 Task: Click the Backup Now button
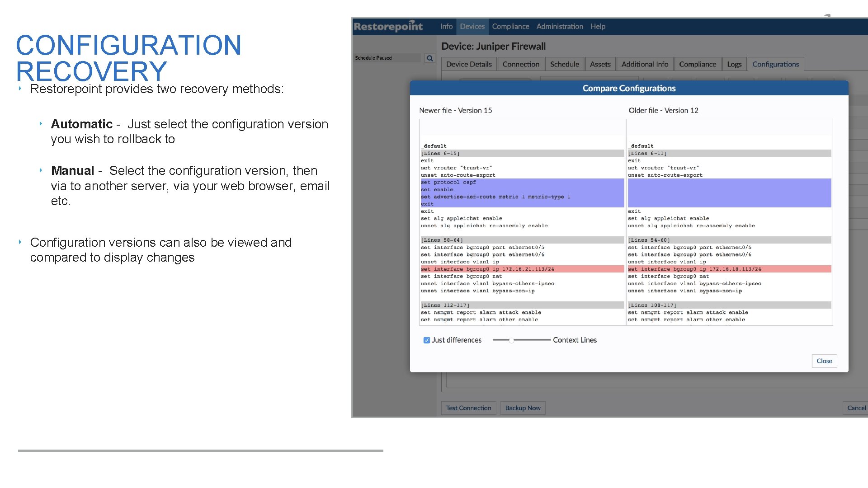click(523, 408)
